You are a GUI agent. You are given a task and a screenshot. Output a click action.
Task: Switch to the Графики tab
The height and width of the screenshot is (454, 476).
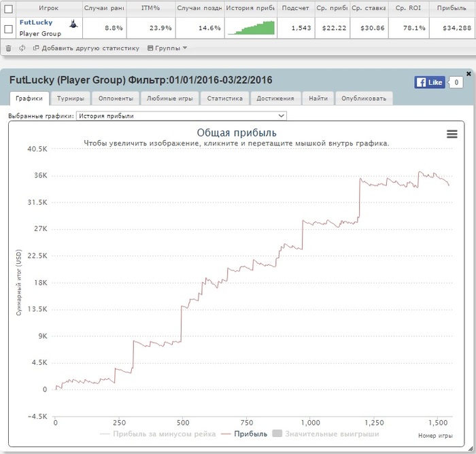(x=29, y=99)
